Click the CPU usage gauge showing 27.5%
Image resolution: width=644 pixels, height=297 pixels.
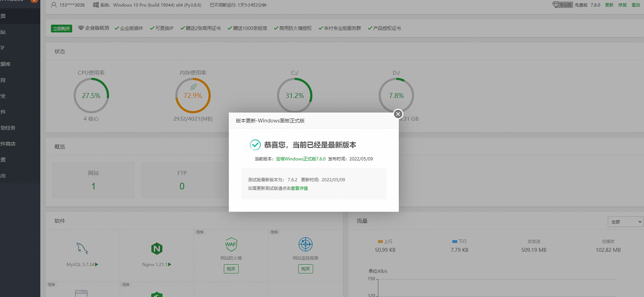tap(91, 96)
